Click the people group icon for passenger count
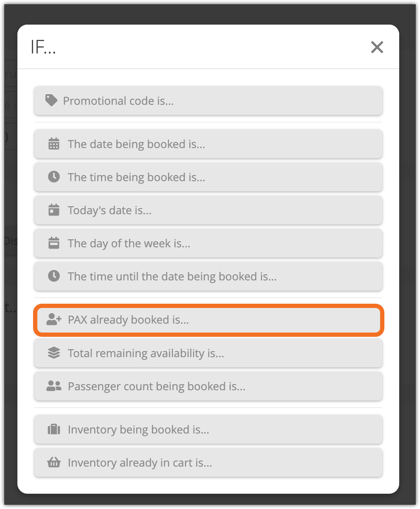 coord(54,386)
